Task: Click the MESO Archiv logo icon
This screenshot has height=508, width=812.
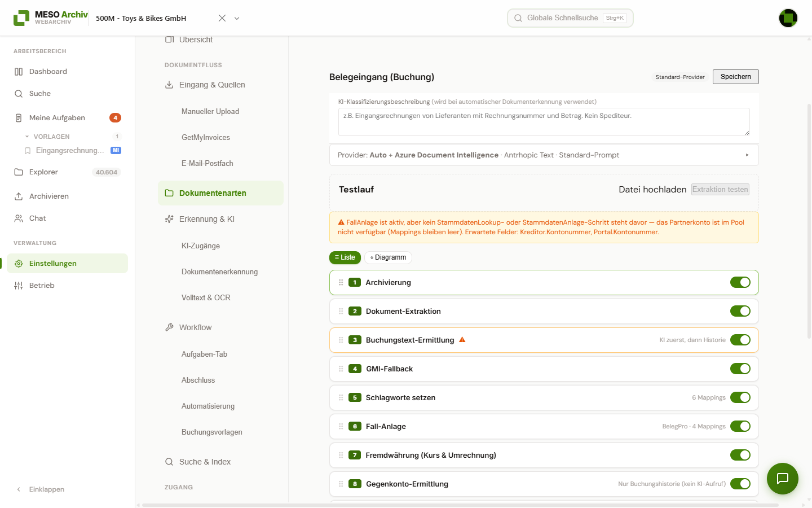Action: (21, 18)
